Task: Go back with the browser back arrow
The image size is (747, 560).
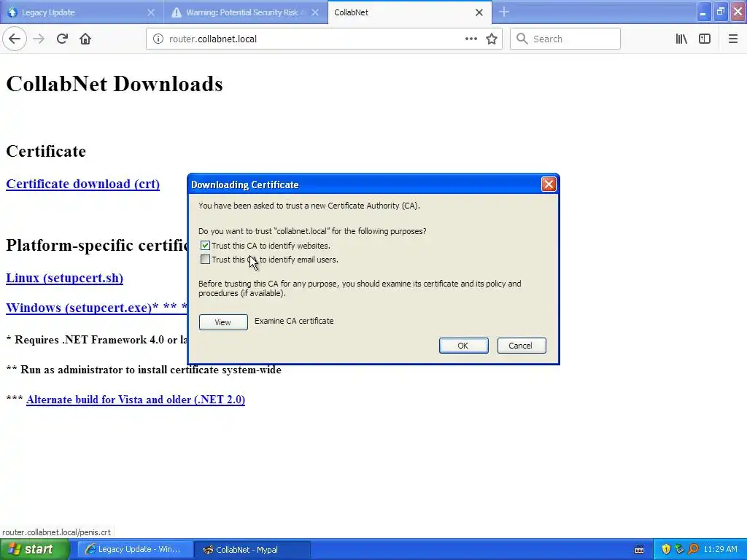Action: (15, 39)
